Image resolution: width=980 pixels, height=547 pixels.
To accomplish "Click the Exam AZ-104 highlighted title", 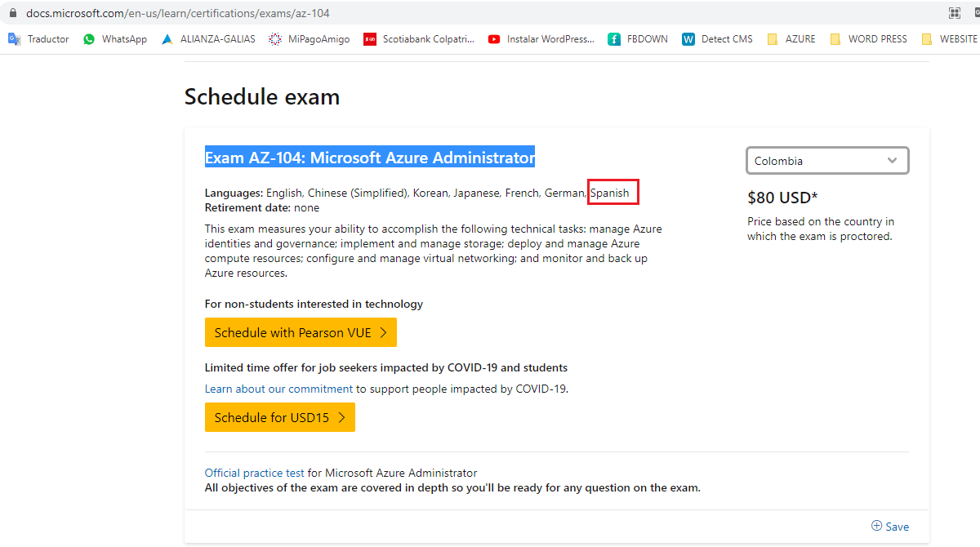I will coord(370,158).
